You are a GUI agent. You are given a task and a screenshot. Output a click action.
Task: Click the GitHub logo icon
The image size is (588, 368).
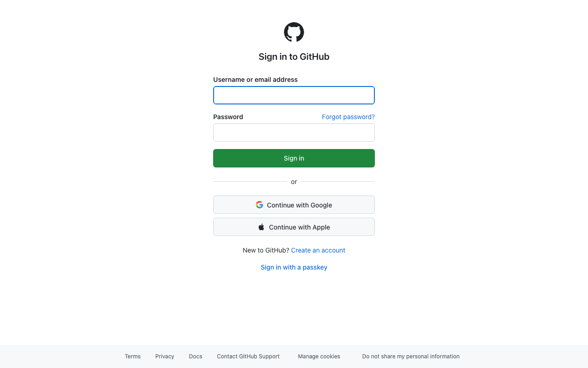click(x=294, y=32)
